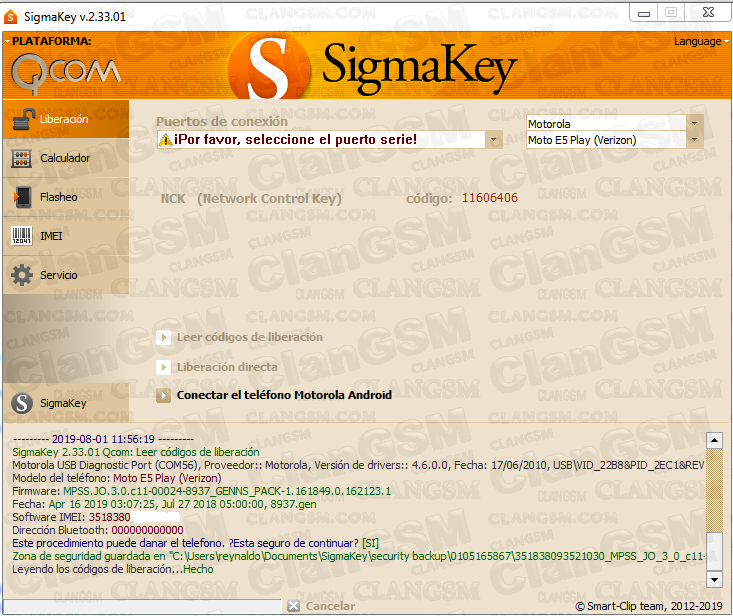Click Conectar el teléfono Motorola Android
The height and width of the screenshot is (616, 733).
(x=284, y=395)
